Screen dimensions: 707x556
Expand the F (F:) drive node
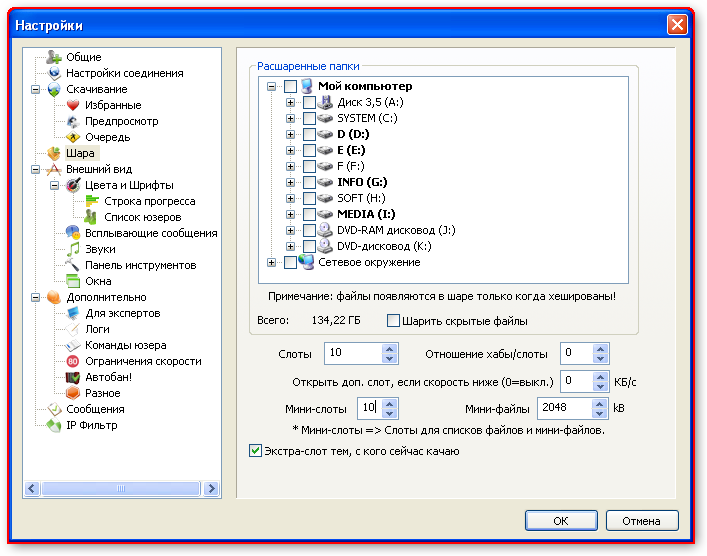click(290, 166)
